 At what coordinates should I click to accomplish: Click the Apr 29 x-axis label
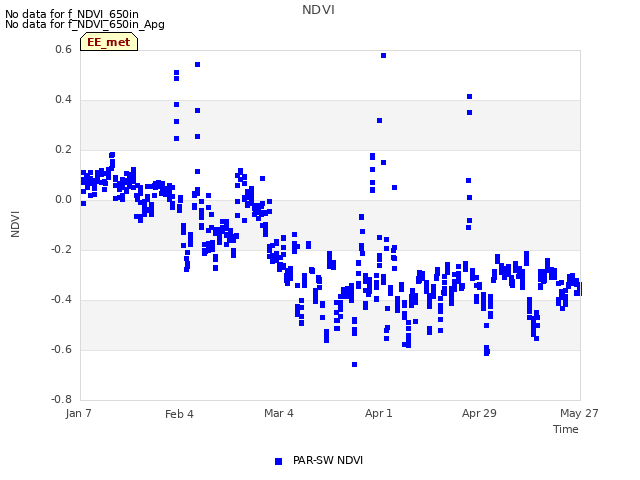point(479,413)
